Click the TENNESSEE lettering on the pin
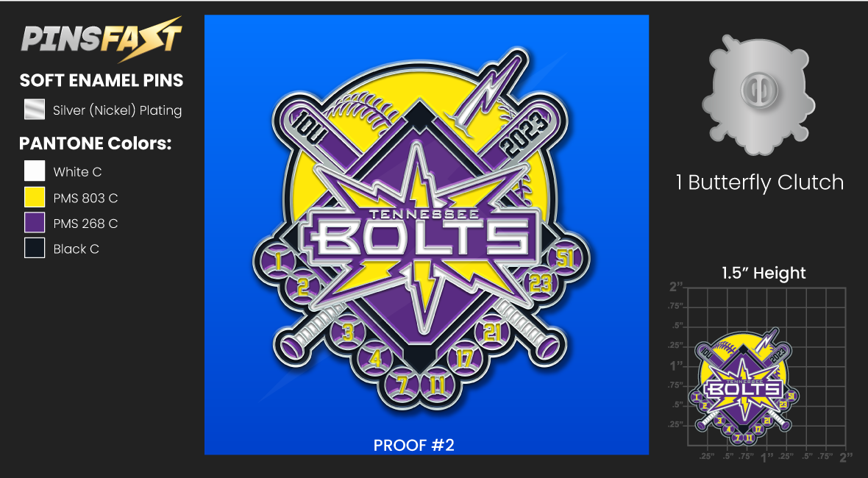 click(424, 215)
